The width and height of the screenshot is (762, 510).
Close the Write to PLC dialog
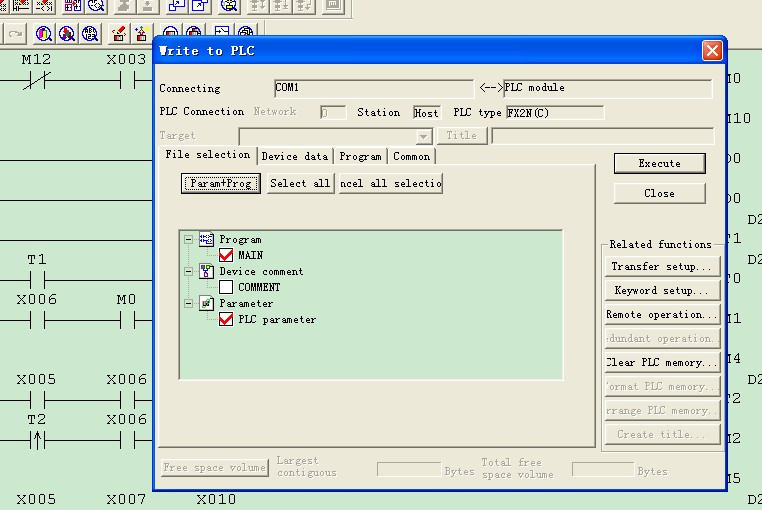point(712,51)
